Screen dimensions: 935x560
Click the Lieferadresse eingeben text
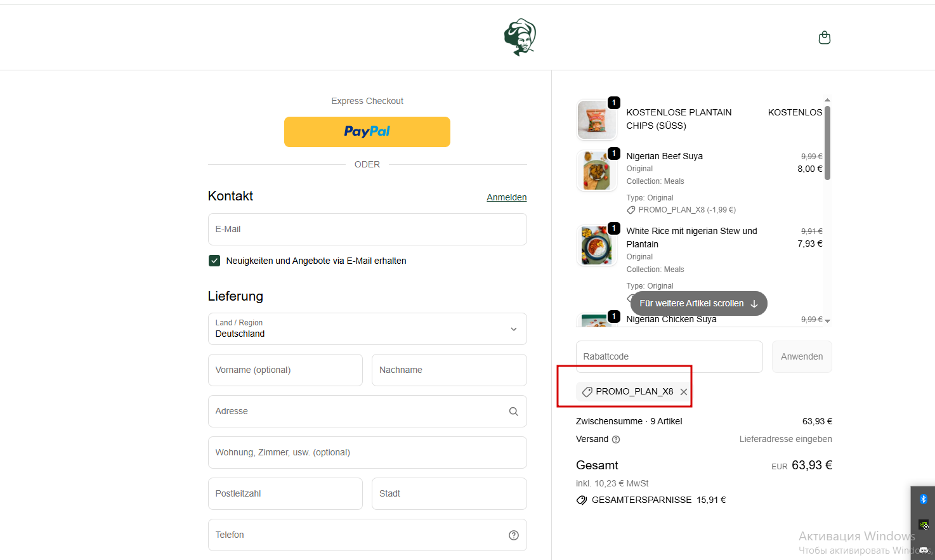[x=785, y=439]
